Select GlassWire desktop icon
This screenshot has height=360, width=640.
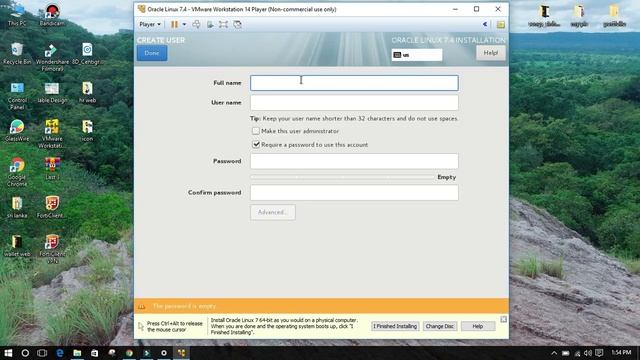[17, 131]
